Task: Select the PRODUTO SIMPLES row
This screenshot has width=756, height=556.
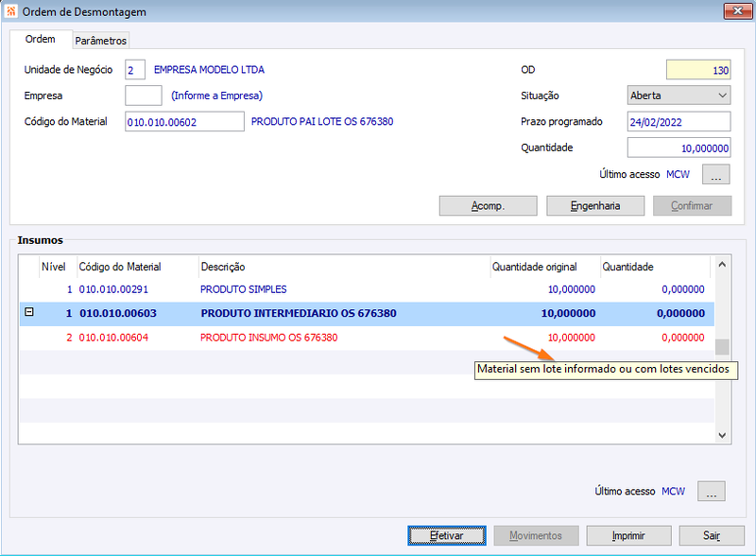Action: pos(367,289)
